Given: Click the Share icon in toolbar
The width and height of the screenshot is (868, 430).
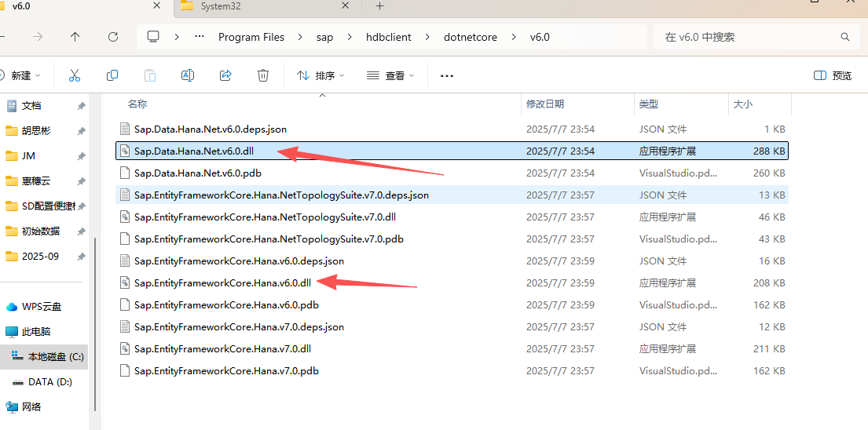Looking at the screenshot, I should [225, 75].
